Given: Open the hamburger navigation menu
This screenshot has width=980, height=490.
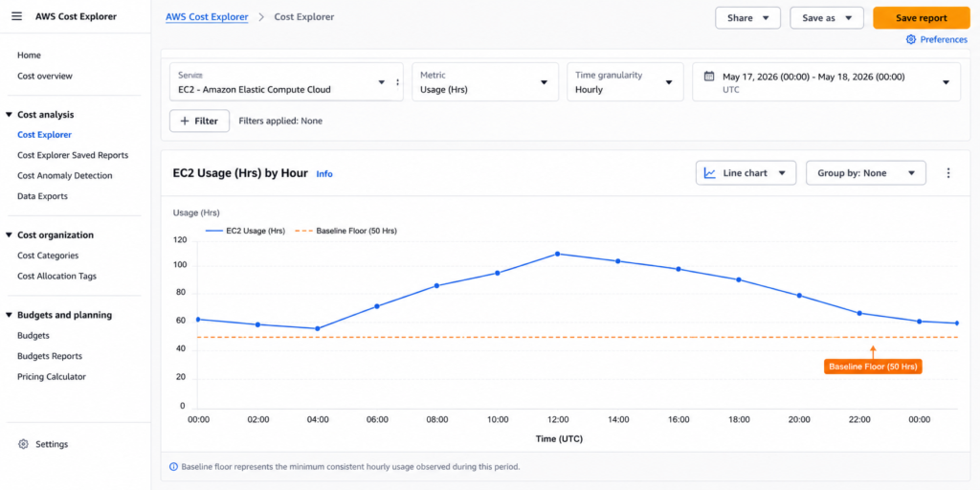Looking at the screenshot, I should pos(16,16).
